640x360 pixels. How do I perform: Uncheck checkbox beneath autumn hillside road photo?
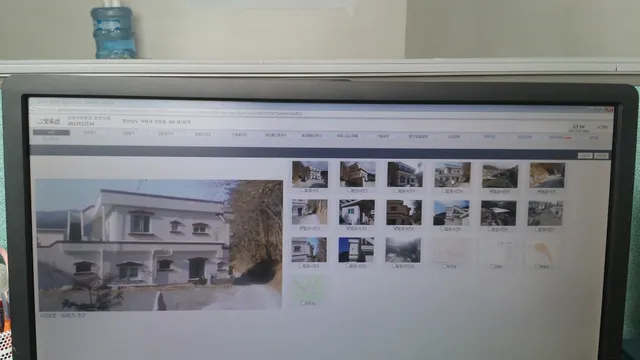[x=540, y=191]
